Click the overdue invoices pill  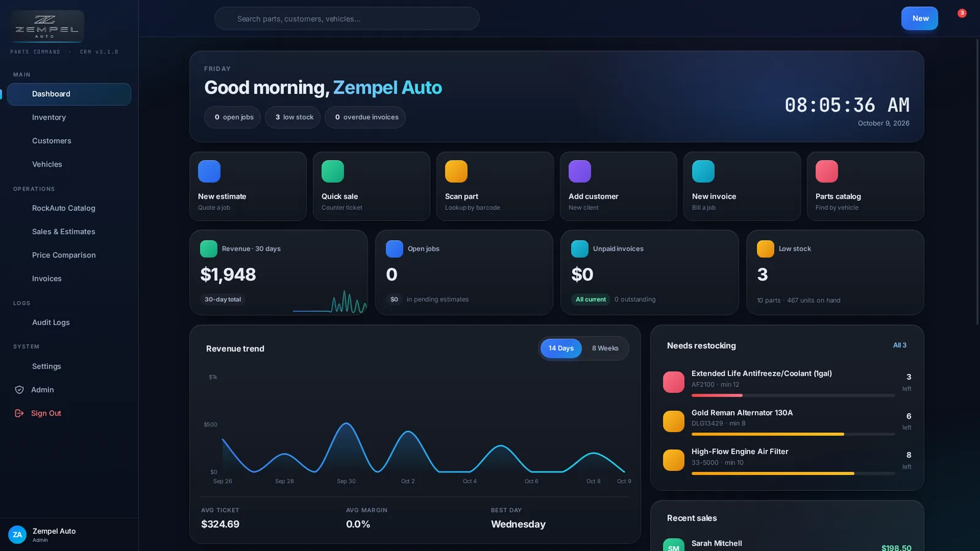[365, 117]
